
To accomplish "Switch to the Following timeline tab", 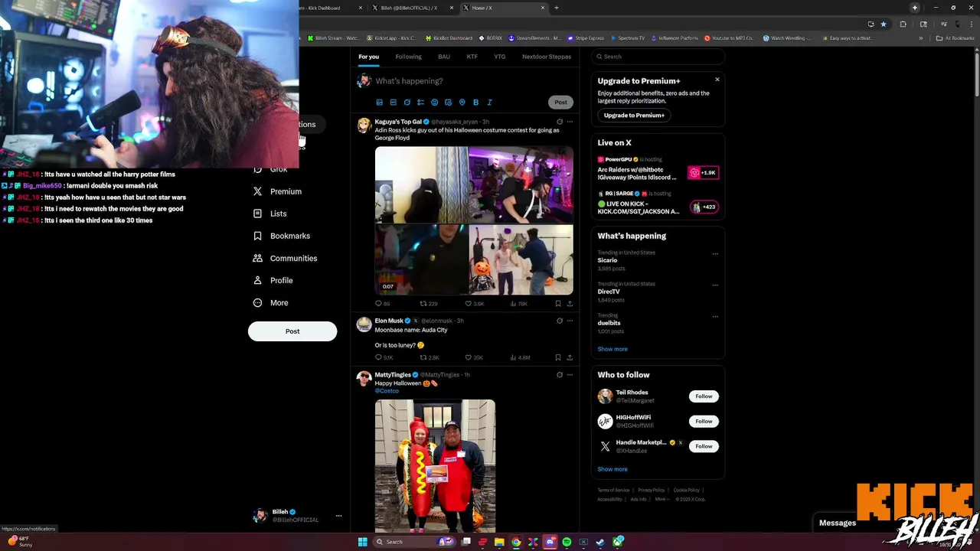I will (408, 57).
